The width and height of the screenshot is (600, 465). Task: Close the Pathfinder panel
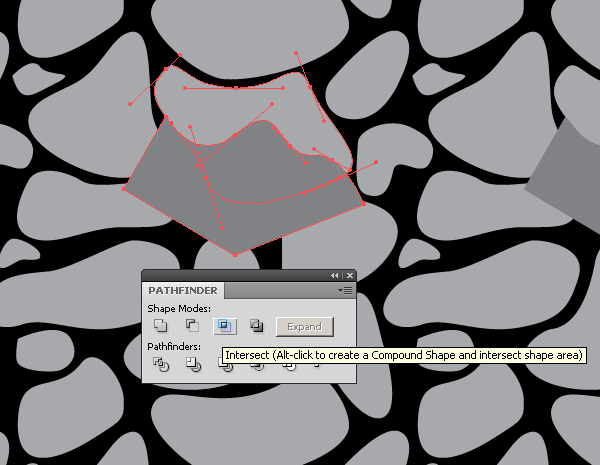(x=350, y=276)
